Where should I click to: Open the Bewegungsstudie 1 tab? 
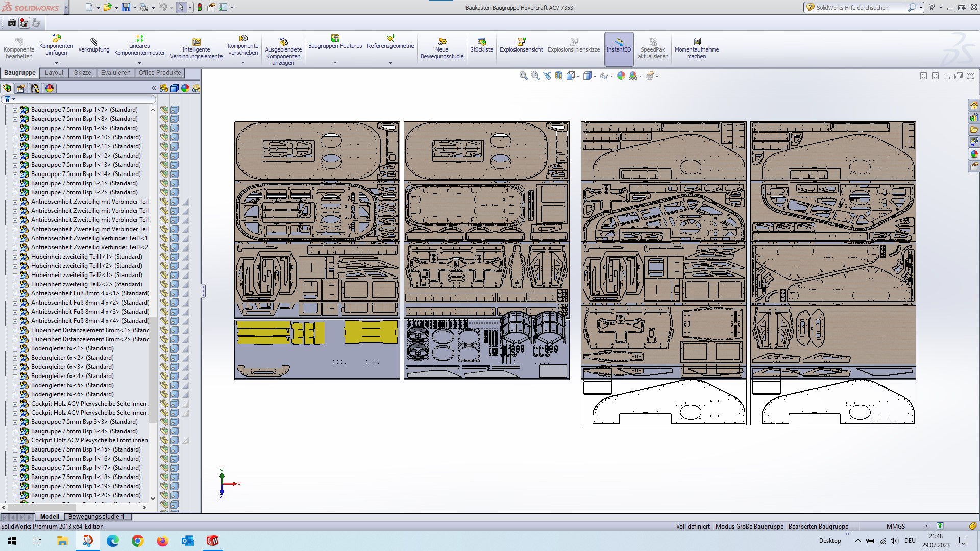96,517
